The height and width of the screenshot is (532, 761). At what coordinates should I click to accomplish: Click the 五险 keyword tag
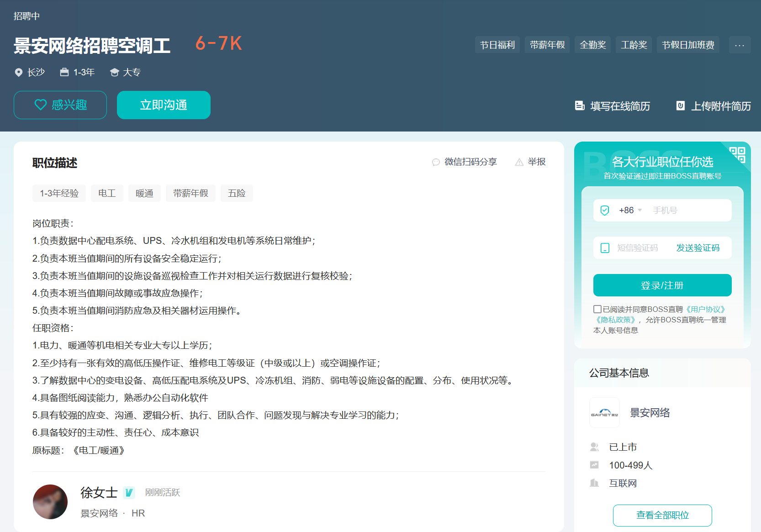click(237, 193)
